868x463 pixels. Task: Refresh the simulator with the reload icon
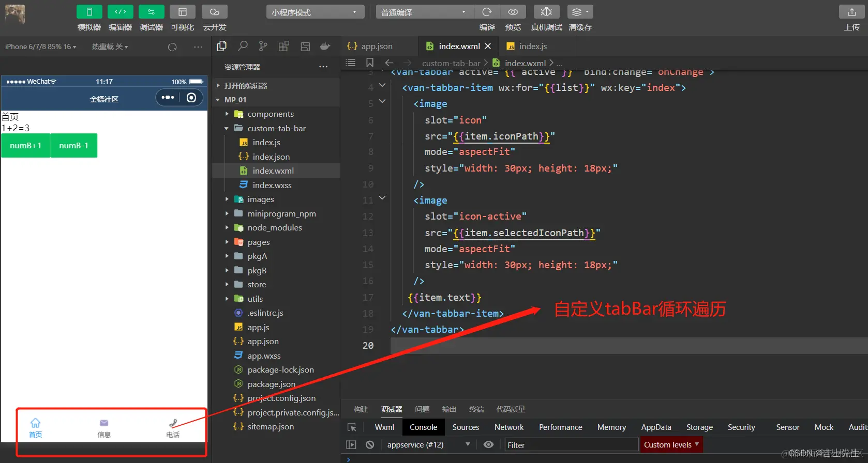[x=172, y=47]
